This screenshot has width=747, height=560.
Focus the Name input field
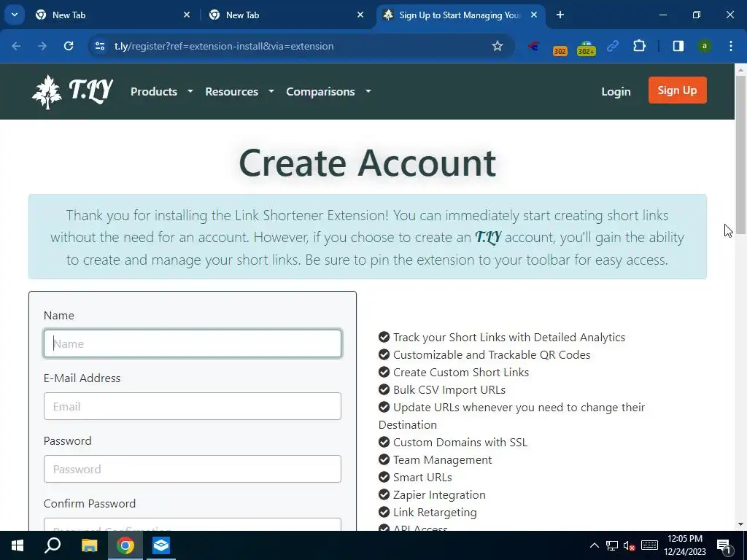[193, 343]
